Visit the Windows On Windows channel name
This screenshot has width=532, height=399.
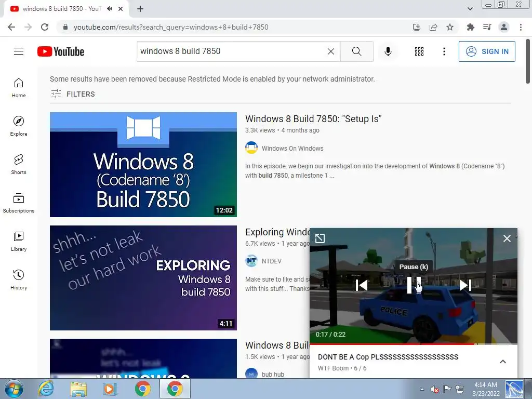point(292,148)
